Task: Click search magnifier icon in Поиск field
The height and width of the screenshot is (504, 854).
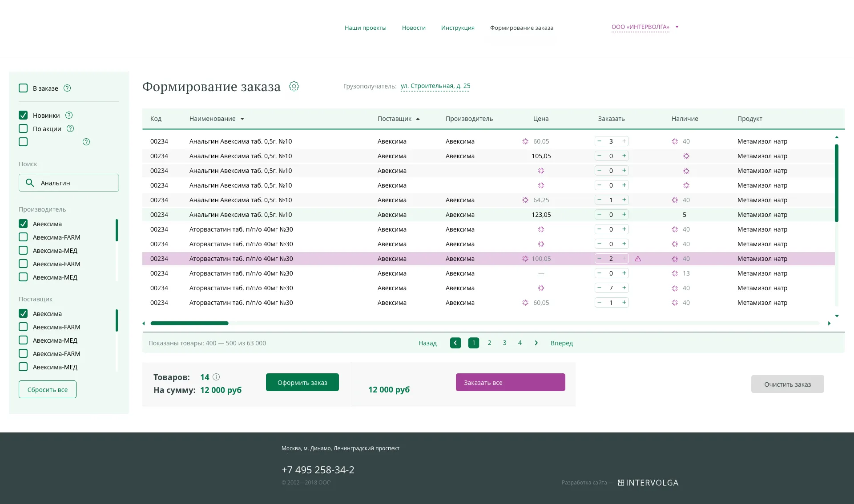Action: pos(30,183)
